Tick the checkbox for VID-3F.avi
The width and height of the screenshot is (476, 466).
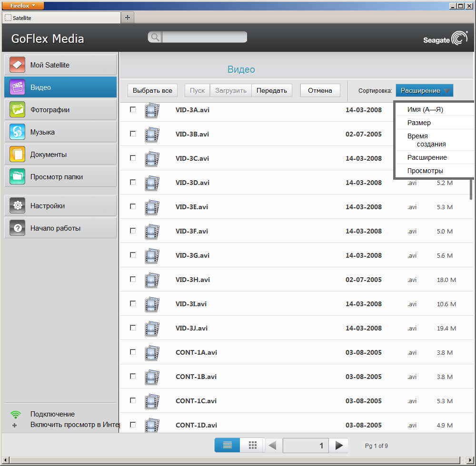tap(133, 231)
